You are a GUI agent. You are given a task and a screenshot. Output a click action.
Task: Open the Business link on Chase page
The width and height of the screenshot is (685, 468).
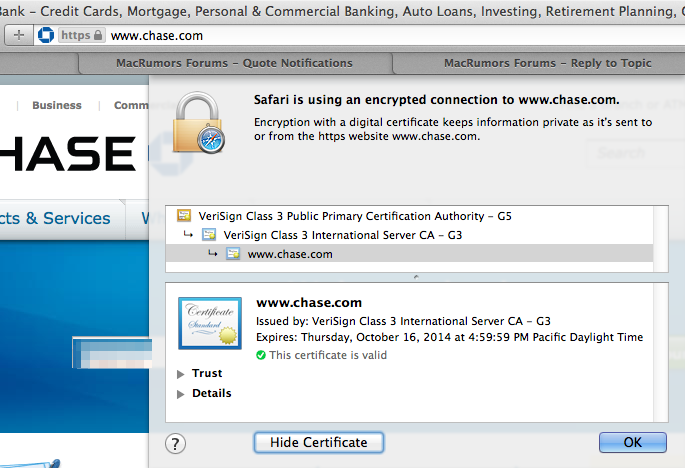(x=57, y=105)
